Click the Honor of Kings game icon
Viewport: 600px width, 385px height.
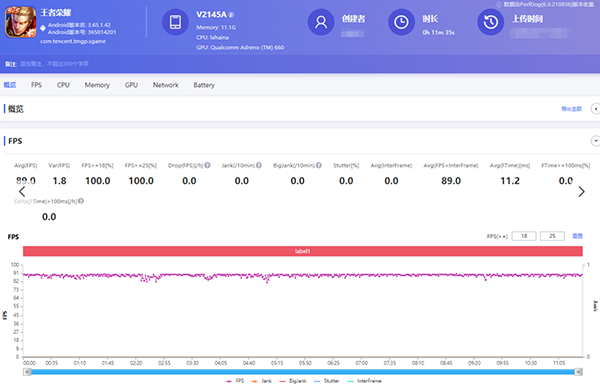21,22
